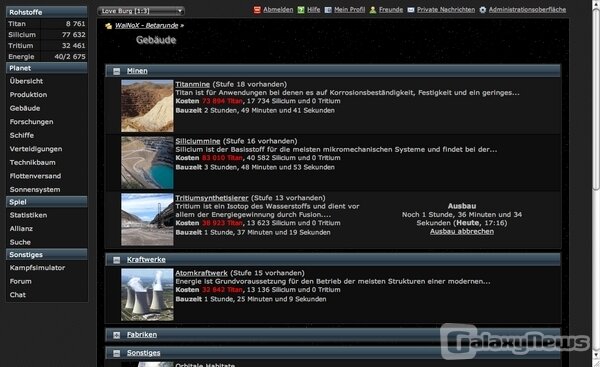Click the Tritiumsynthetisierer building link
The width and height of the screenshot is (600, 367).
(212, 198)
